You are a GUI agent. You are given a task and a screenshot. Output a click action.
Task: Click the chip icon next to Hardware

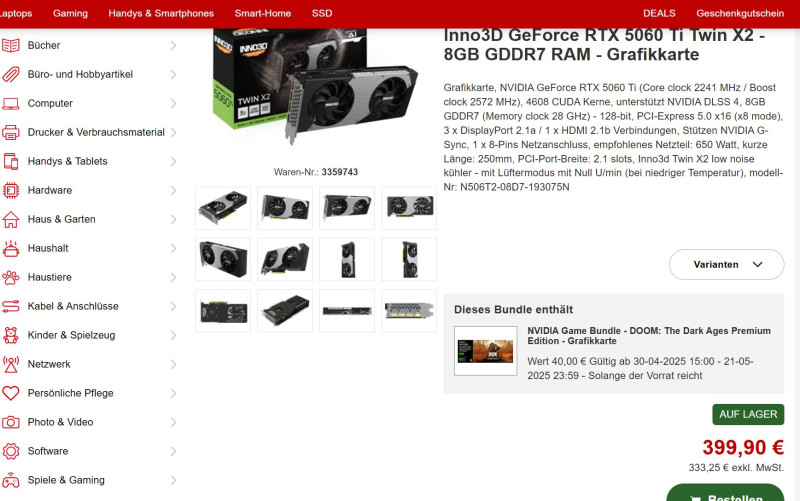[x=11, y=190]
